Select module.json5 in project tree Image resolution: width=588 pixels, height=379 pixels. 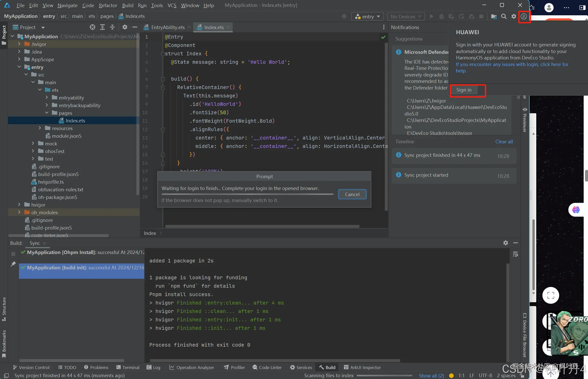67,136
